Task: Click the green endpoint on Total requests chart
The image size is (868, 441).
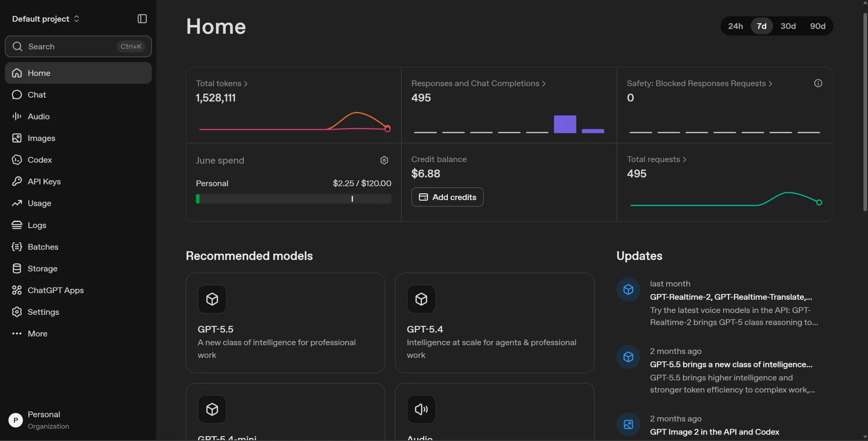Action: pos(819,203)
